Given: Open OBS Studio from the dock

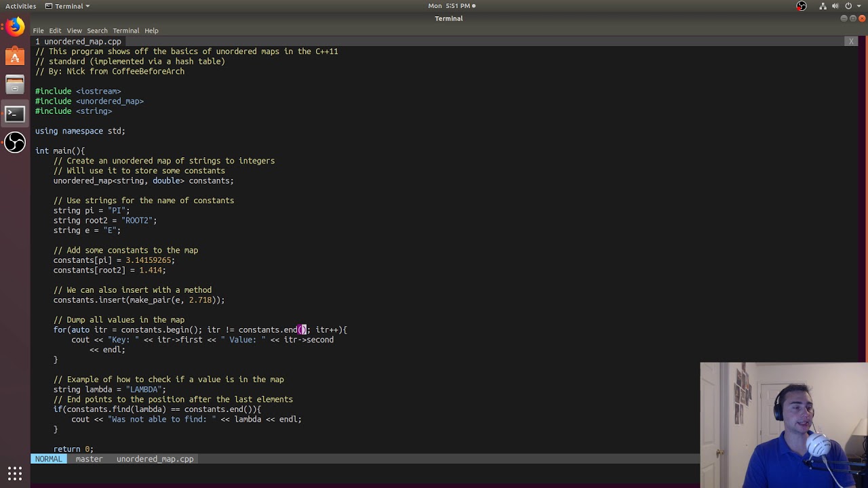Looking at the screenshot, I should coord(14,142).
